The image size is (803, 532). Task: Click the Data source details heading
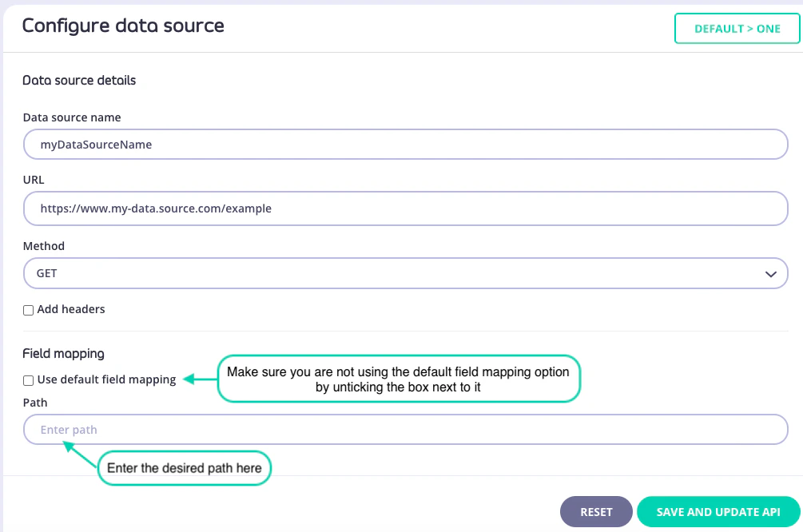[79, 80]
